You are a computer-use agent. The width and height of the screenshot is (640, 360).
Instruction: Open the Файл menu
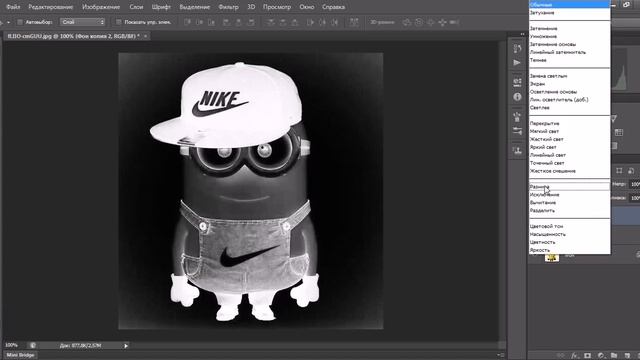tap(13, 7)
